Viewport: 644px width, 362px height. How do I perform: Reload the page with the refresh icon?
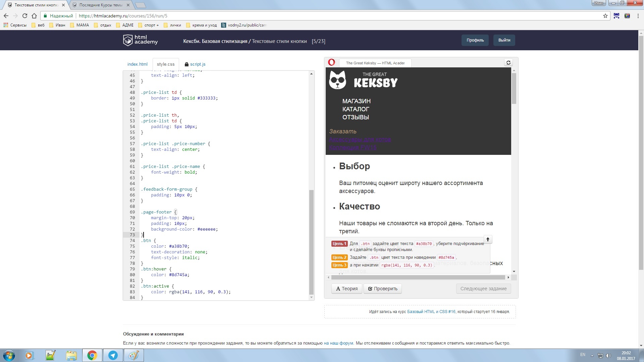[x=24, y=16]
